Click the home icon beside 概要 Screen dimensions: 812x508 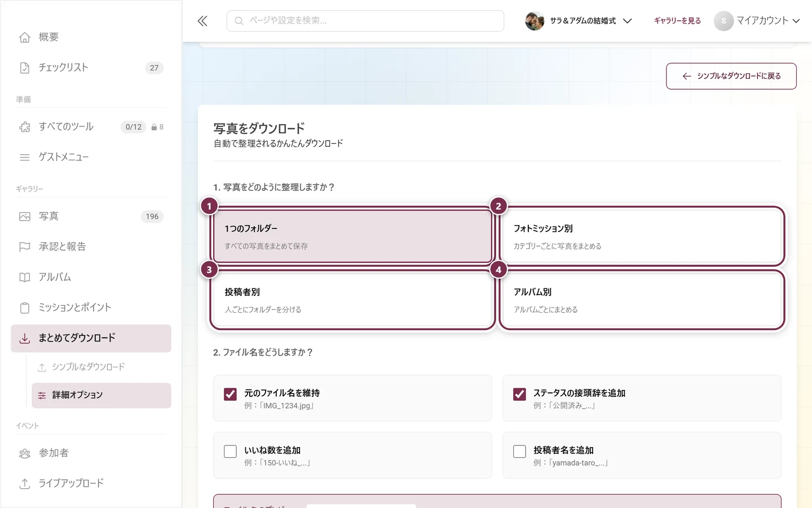25,37
